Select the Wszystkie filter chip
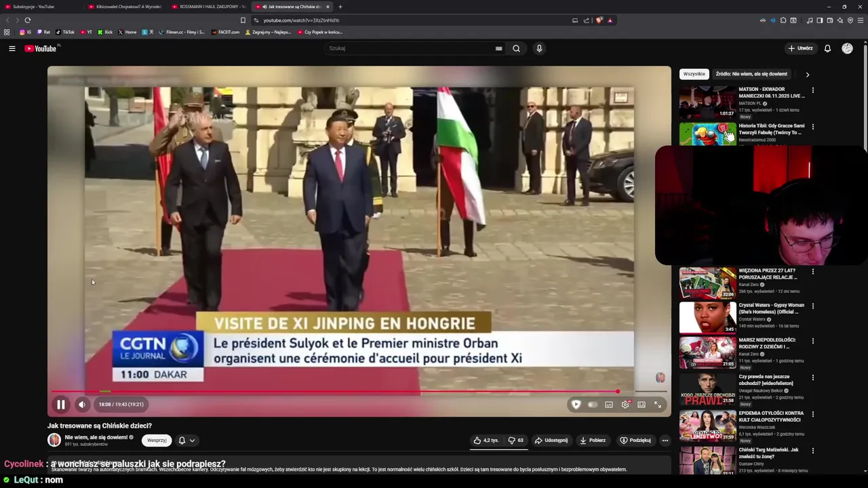 (694, 74)
